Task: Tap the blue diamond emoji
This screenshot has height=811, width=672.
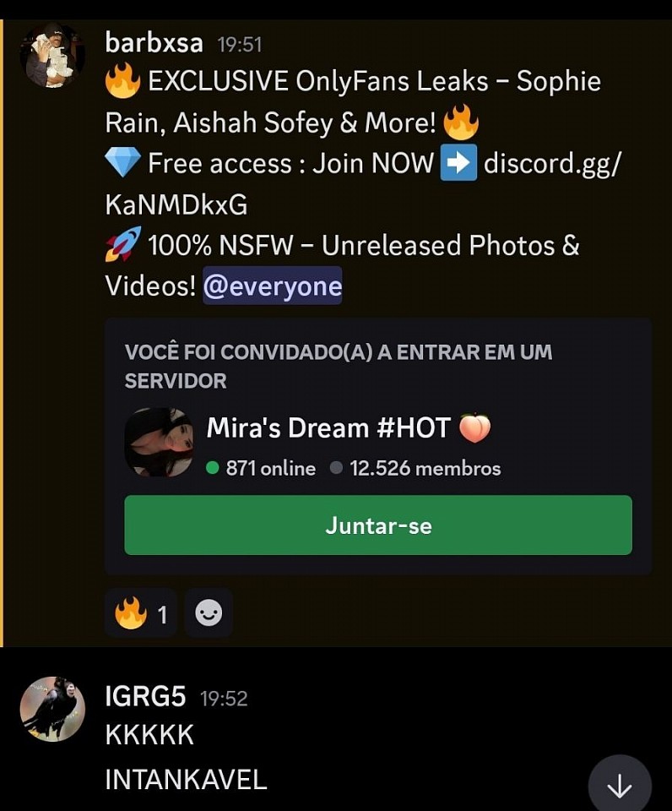Action: (x=123, y=162)
